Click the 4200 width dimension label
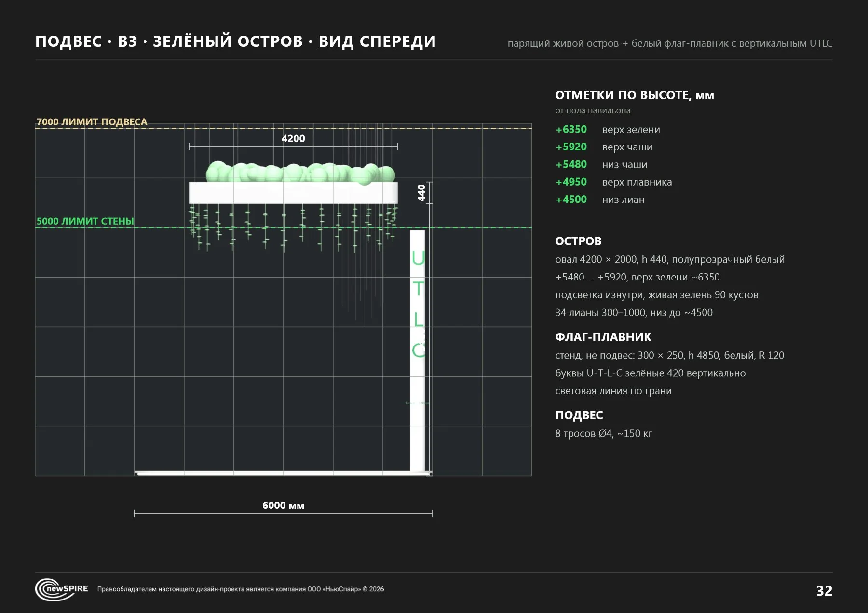This screenshot has height=613, width=868. point(293,139)
